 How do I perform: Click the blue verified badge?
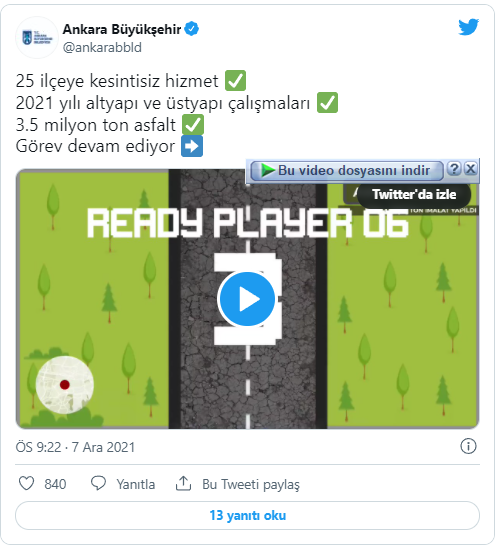pyautogui.click(x=192, y=29)
